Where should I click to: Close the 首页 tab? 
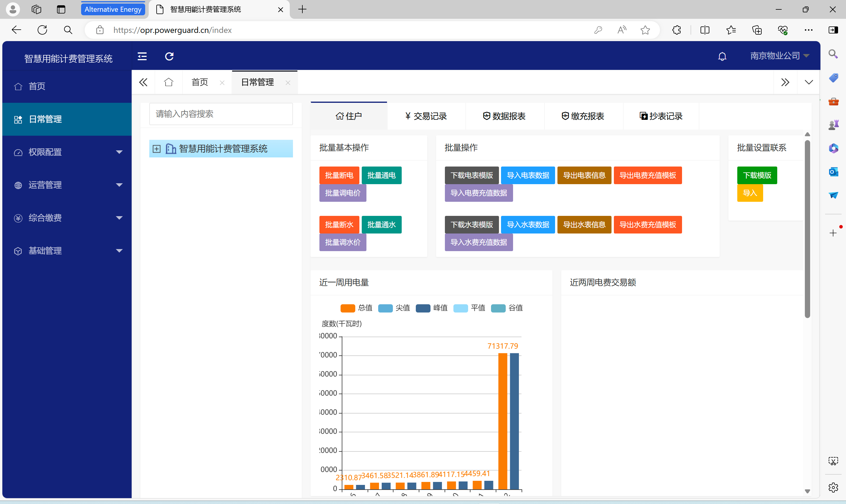coord(222,83)
